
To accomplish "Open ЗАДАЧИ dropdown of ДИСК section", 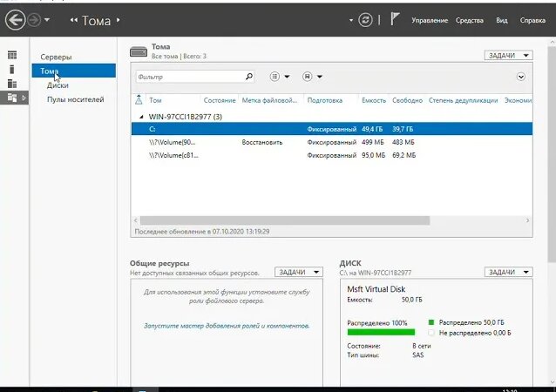I will point(508,272).
